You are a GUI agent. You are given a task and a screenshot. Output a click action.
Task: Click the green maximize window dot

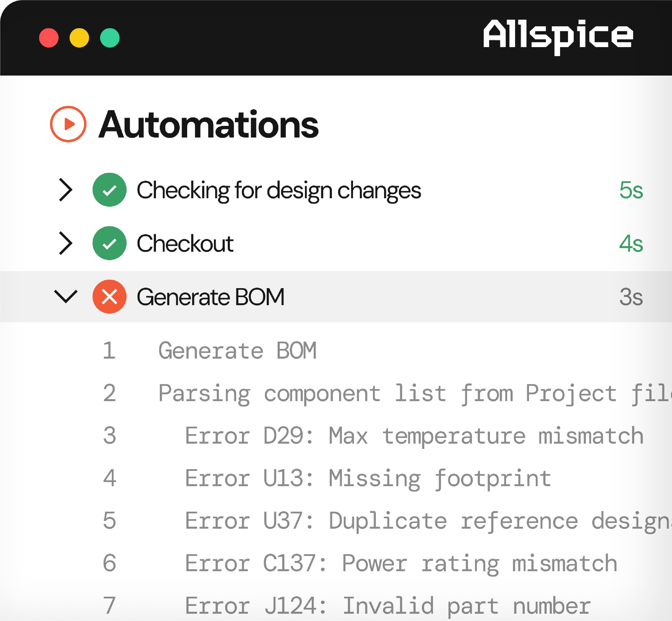[x=110, y=38]
